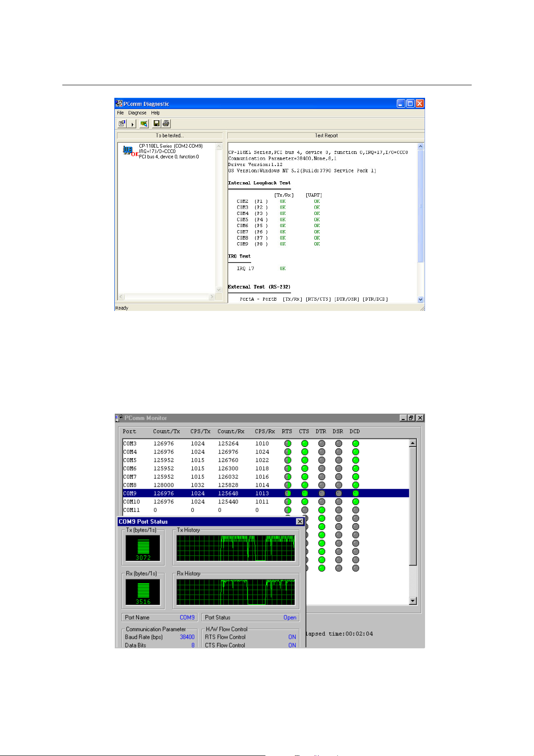The width and height of the screenshot is (534, 756).
Task: Click the left arrow of tested list scrollbar
Action: (121, 297)
